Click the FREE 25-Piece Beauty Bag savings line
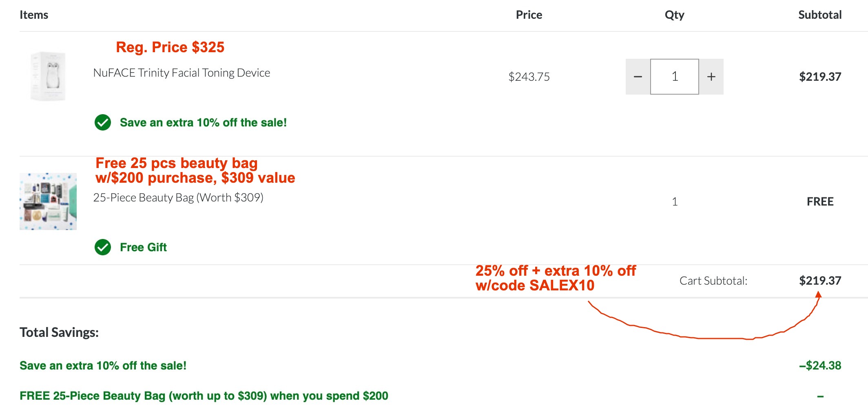This screenshot has width=868, height=416. (204, 396)
